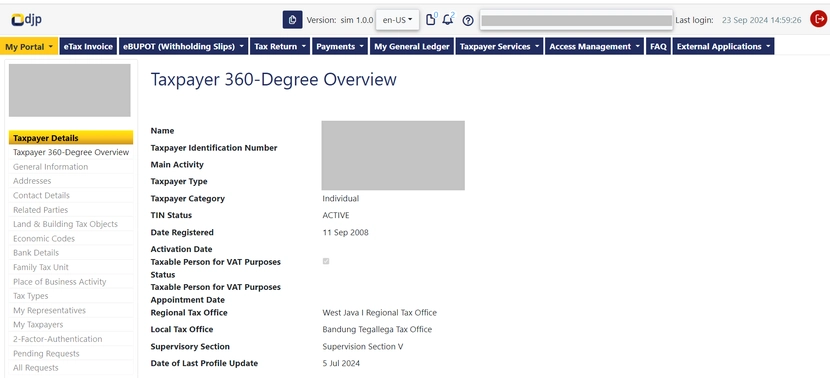Image resolution: width=830 pixels, height=378 pixels.
Task: Open Family Tax Unit in sidebar
Action: pyautogui.click(x=71, y=267)
